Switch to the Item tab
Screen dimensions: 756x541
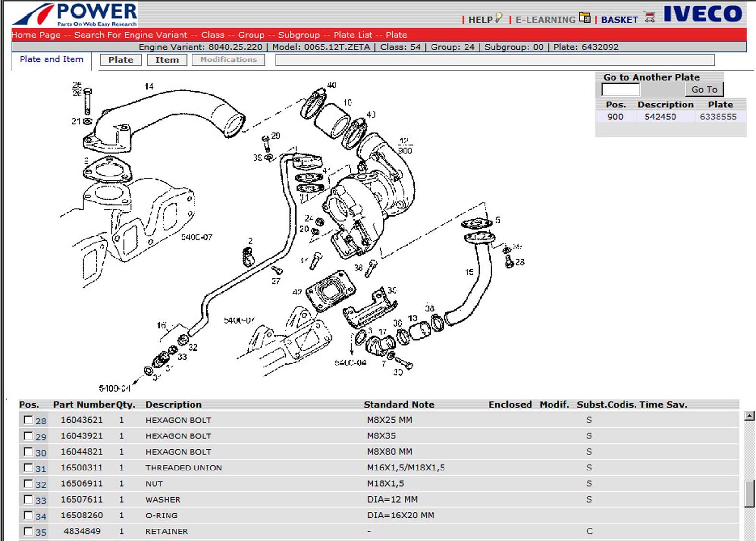click(x=167, y=60)
